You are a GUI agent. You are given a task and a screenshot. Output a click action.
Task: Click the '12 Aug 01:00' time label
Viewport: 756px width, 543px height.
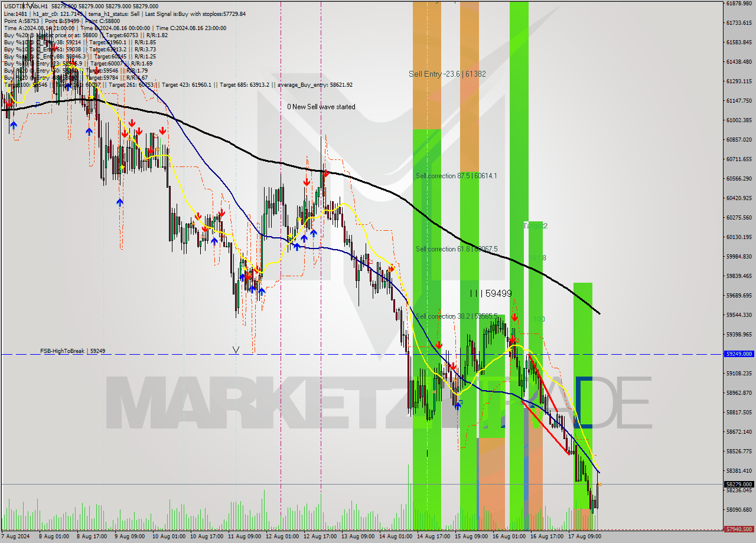(282, 537)
